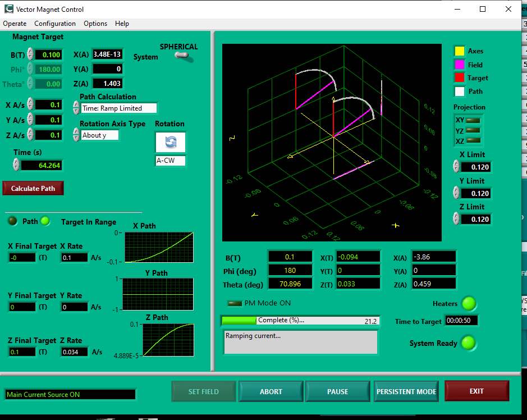Click the Theta (deg) readout 70.896
Image resolution: width=527 pixels, height=420 pixels.
(290, 284)
